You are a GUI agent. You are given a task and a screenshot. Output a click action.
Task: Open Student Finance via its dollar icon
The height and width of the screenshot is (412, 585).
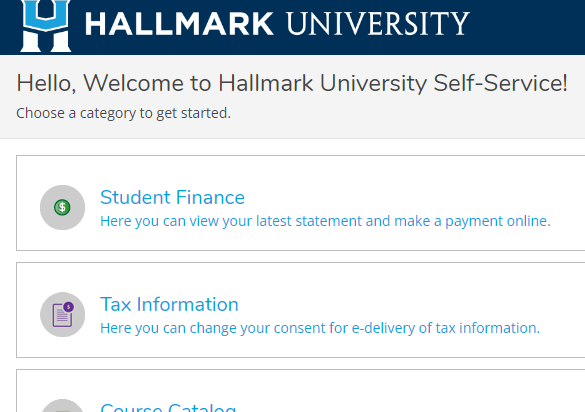pyautogui.click(x=62, y=207)
